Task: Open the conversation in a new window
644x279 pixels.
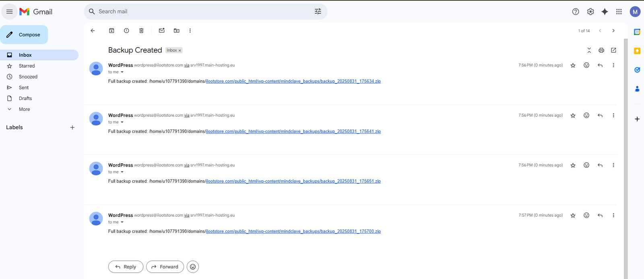Action: (613, 50)
